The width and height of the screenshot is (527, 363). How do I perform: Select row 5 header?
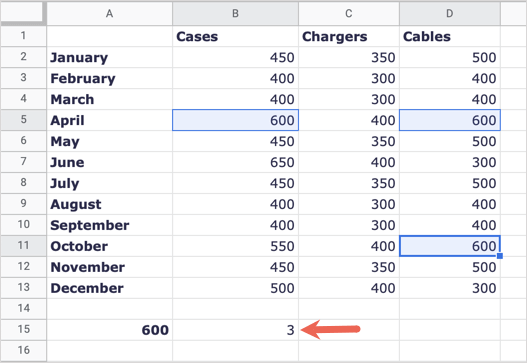point(23,120)
